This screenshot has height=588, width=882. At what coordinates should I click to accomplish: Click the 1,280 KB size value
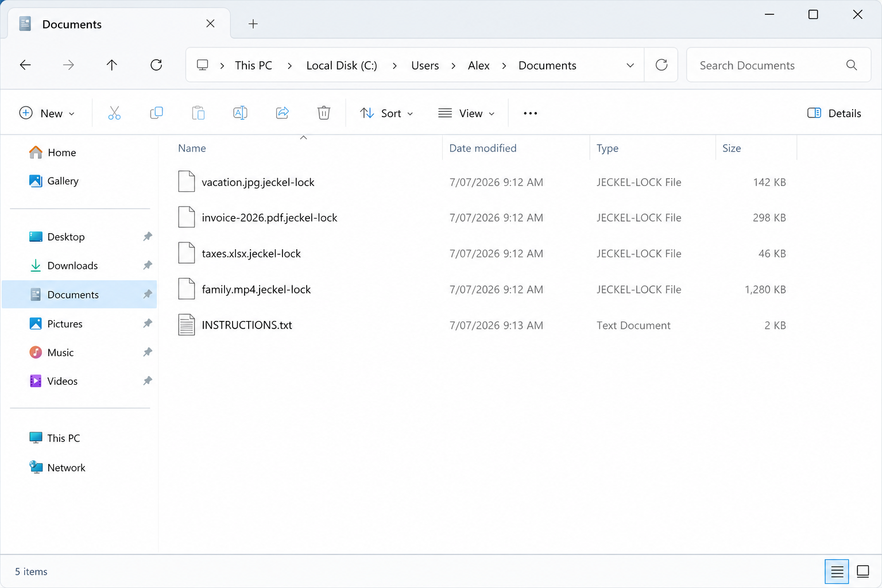(765, 289)
